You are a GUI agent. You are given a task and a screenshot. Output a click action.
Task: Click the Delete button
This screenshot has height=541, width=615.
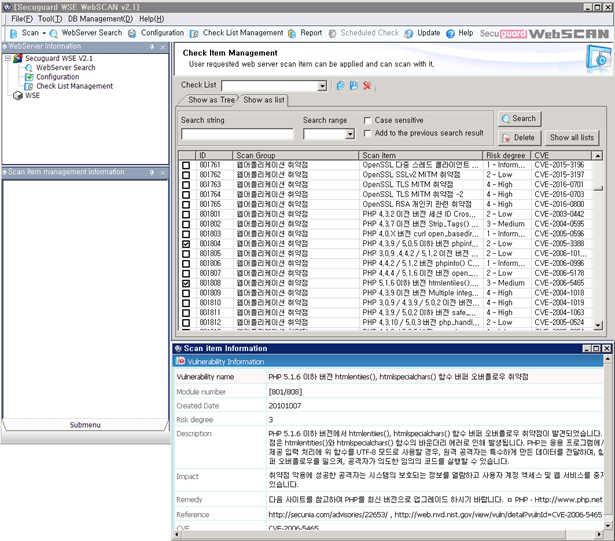point(519,138)
